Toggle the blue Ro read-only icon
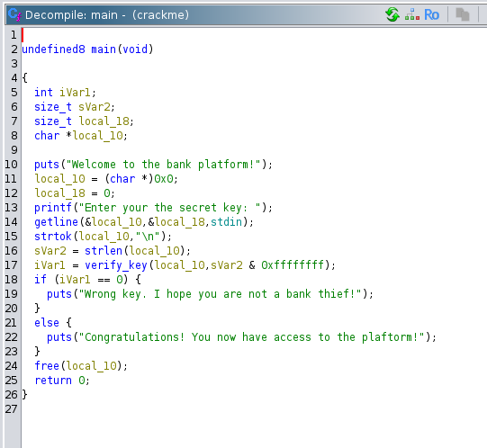Image resolution: width=487 pixels, height=448 pixels. [432, 14]
